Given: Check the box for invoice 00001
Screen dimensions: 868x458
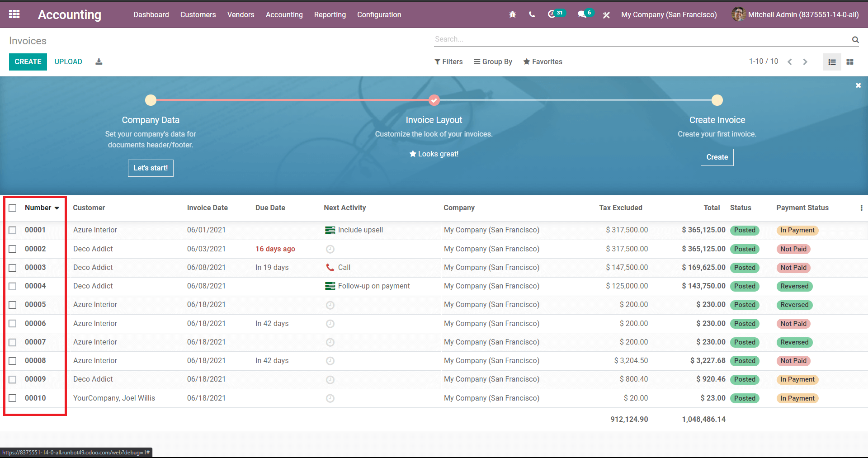Looking at the screenshot, I should click(13, 230).
